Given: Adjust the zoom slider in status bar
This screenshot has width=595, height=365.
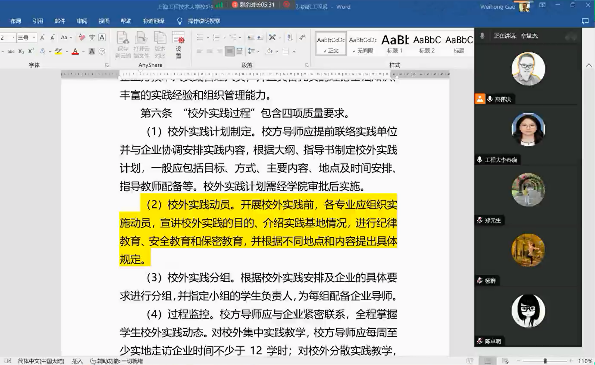Looking at the screenshot, I should [545, 361].
